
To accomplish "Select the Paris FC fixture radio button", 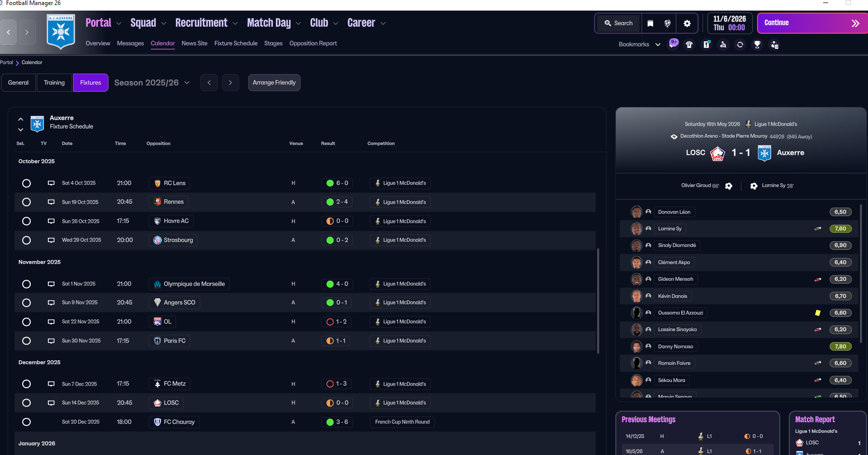I will 27,341.
